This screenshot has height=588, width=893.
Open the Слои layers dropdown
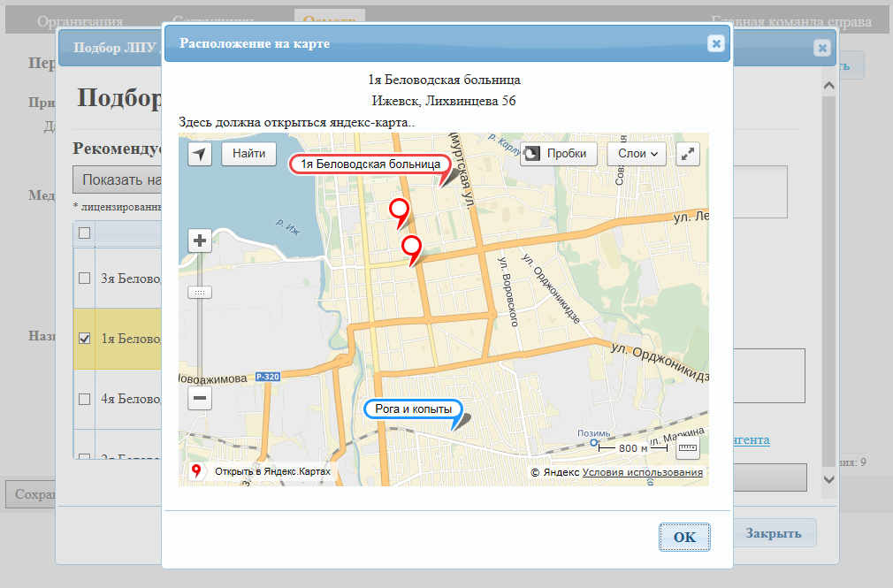point(636,154)
